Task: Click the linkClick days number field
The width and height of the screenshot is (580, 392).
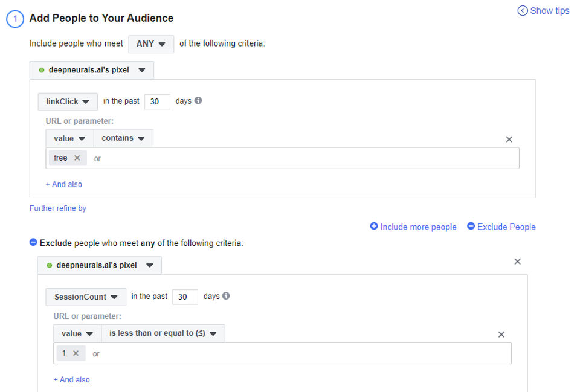Action: point(157,101)
